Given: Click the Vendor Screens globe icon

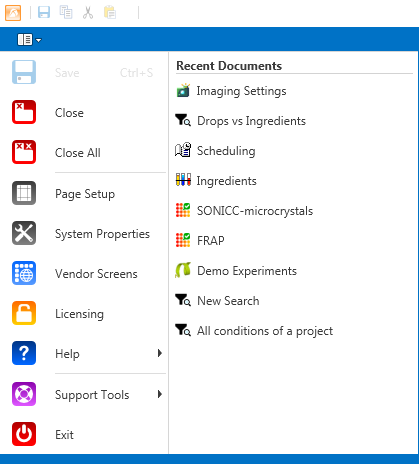Looking at the screenshot, I should coord(24,273).
